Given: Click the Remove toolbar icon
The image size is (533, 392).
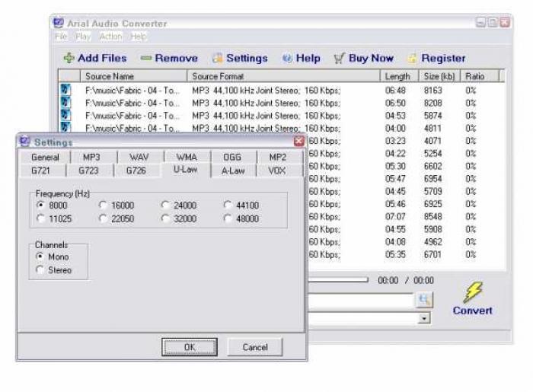Looking at the screenshot, I should click(146, 59).
